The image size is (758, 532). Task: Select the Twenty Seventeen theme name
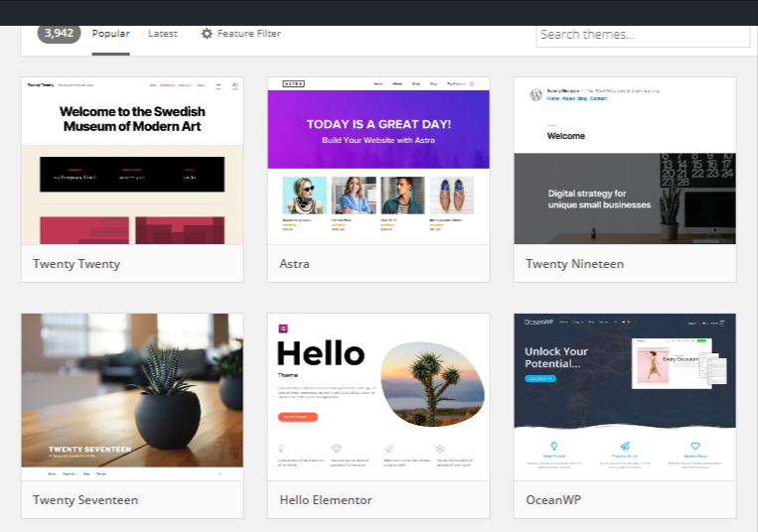pyautogui.click(x=85, y=500)
